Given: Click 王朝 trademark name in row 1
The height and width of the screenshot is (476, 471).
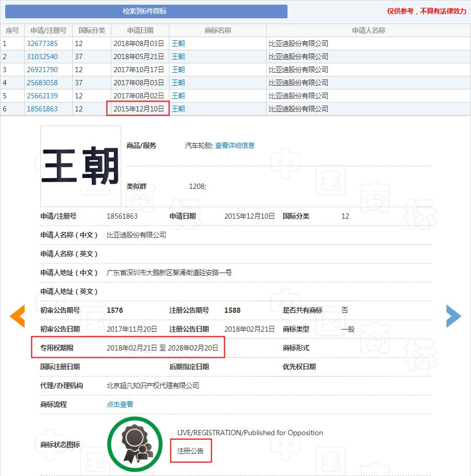Looking at the screenshot, I should (x=178, y=43).
